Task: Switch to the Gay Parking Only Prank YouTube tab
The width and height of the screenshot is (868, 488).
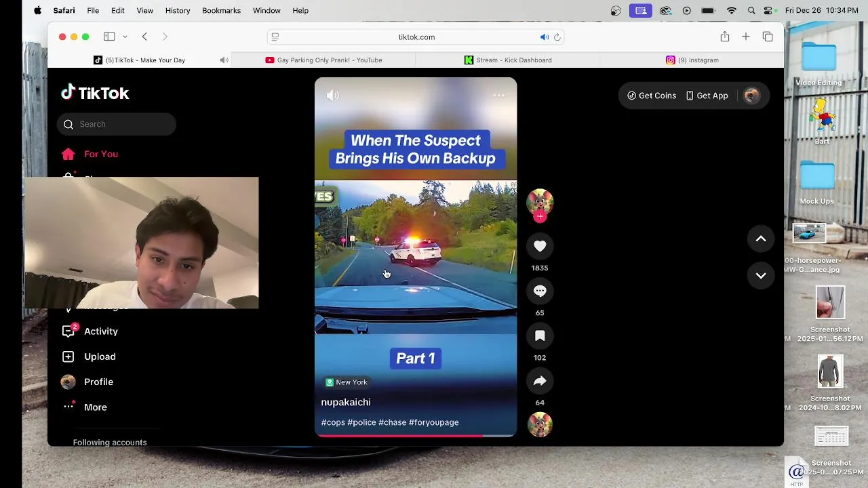Action: click(x=323, y=60)
